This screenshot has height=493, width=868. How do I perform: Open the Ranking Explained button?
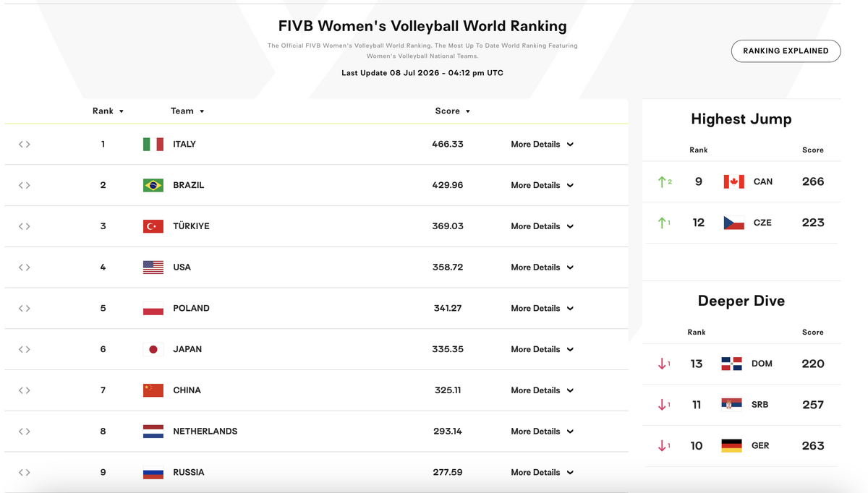[786, 51]
